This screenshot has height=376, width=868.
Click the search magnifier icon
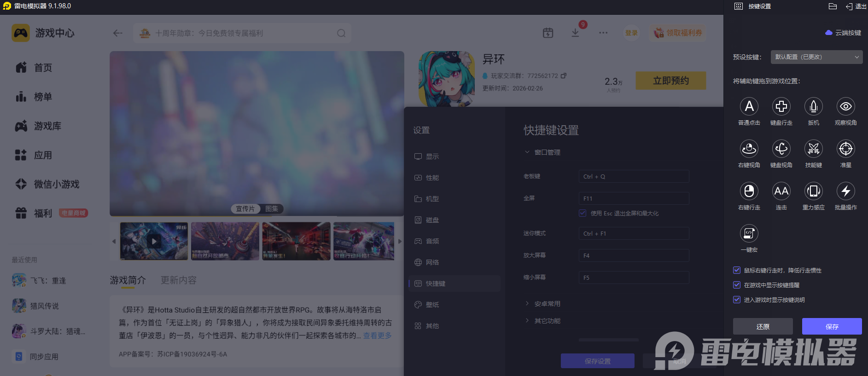[x=341, y=33]
